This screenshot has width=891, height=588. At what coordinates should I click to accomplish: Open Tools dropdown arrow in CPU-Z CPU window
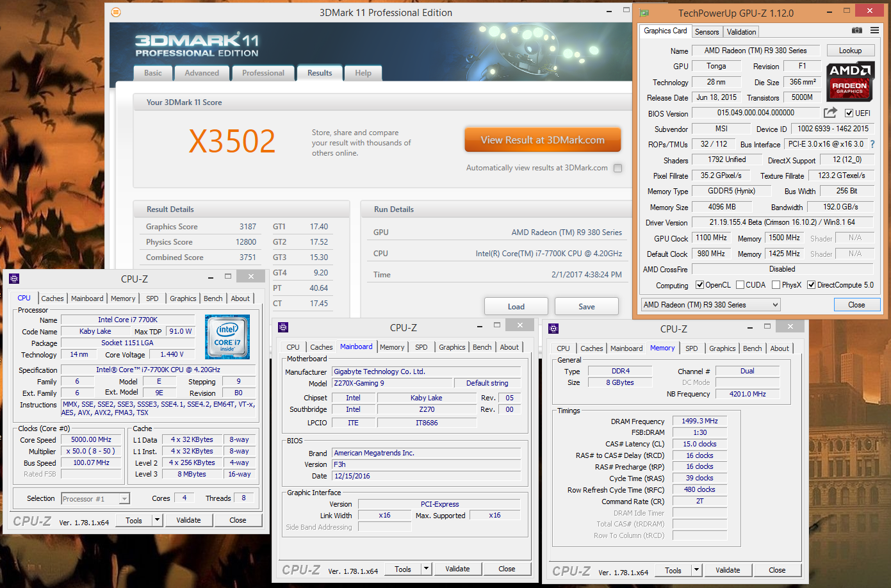pos(157,520)
